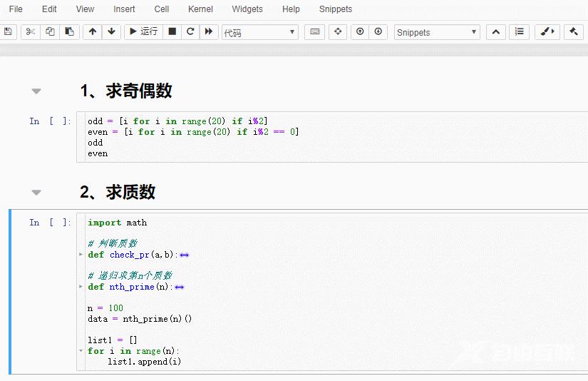
Task: Click the crosshair target toolbar icon
Action: tap(338, 31)
